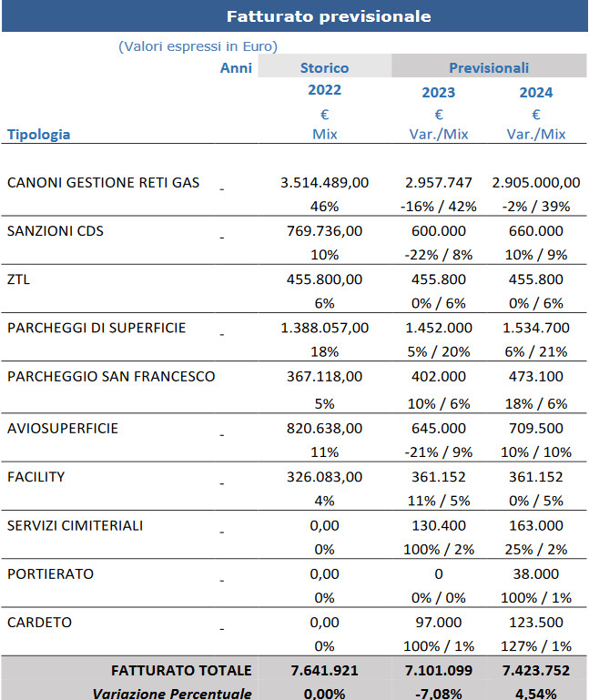Viewport: 589px width, 700px height.
Task: Select the 473.100 cell for San Francesco
Action: 536,376
